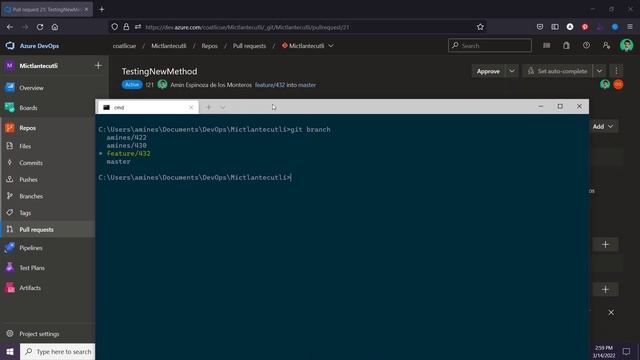Viewport: 640px width, 360px height.
Task: Click Repos breadcrumb link
Action: (209, 46)
